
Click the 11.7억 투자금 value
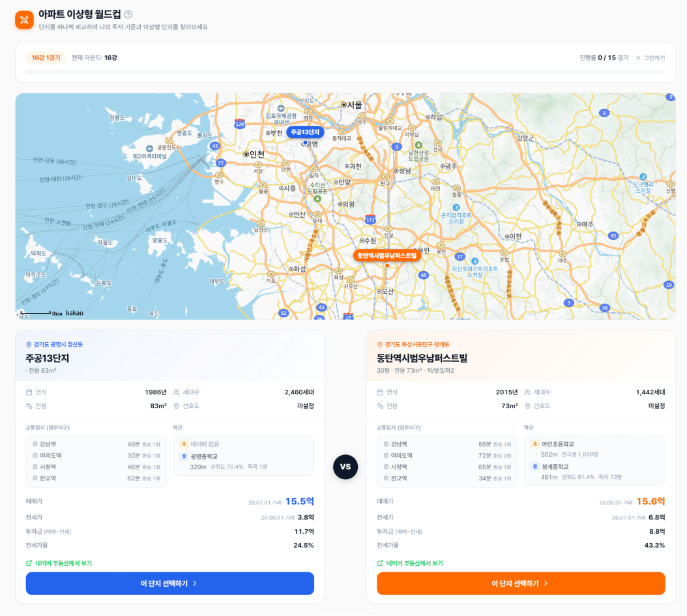coord(304,532)
